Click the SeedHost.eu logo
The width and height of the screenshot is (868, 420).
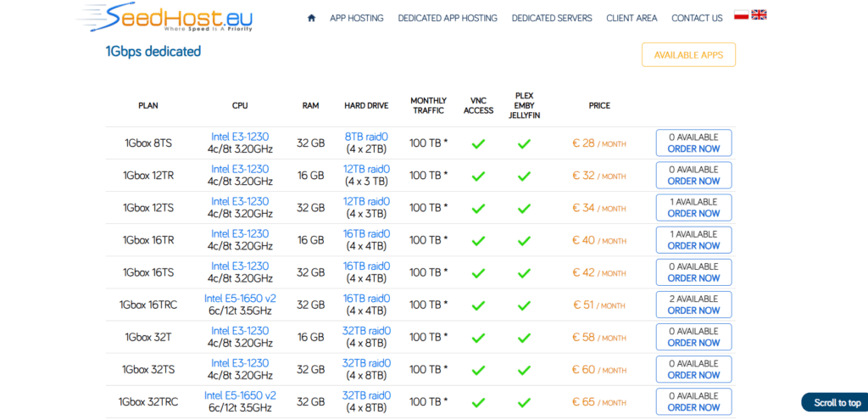click(x=164, y=17)
